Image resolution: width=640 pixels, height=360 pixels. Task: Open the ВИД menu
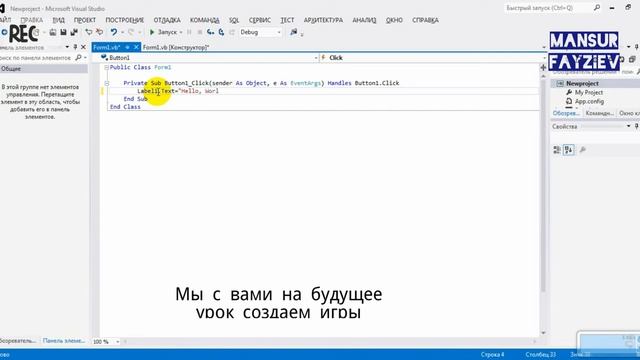pos(58,20)
